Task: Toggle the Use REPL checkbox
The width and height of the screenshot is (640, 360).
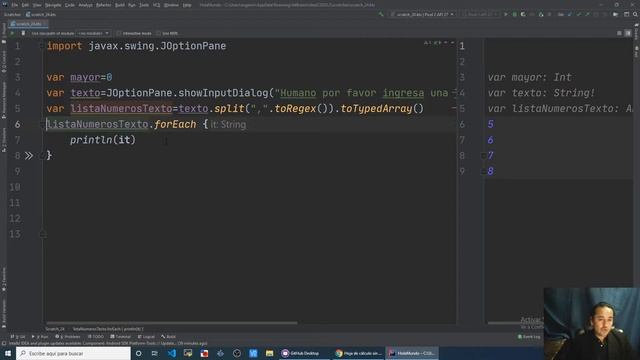Action: point(158,33)
